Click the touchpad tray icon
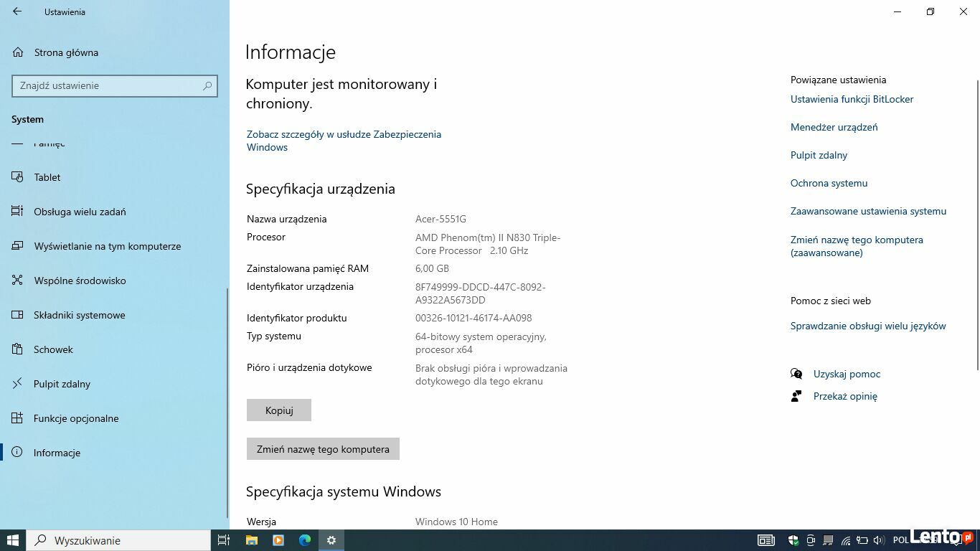Screen dimensions: 980x551 (x=828, y=540)
